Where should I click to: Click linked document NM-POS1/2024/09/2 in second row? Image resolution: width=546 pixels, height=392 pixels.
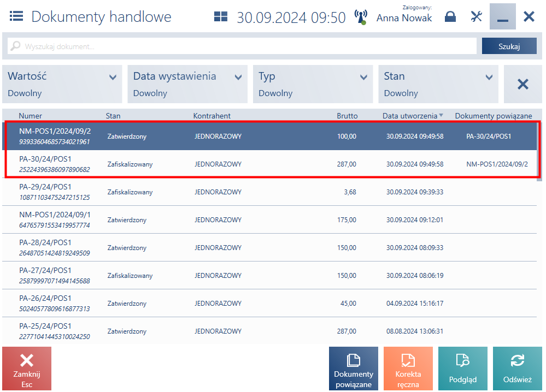[x=497, y=164]
